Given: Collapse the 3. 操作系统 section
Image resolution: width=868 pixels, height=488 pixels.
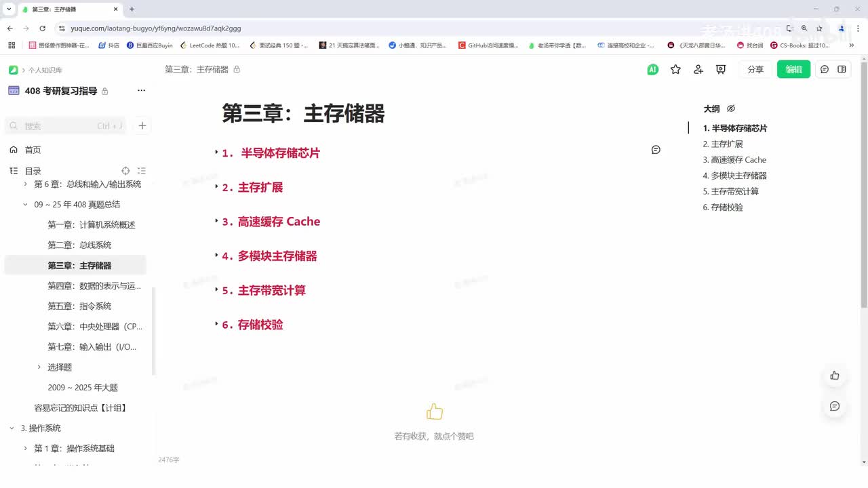Looking at the screenshot, I should point(12,428).
